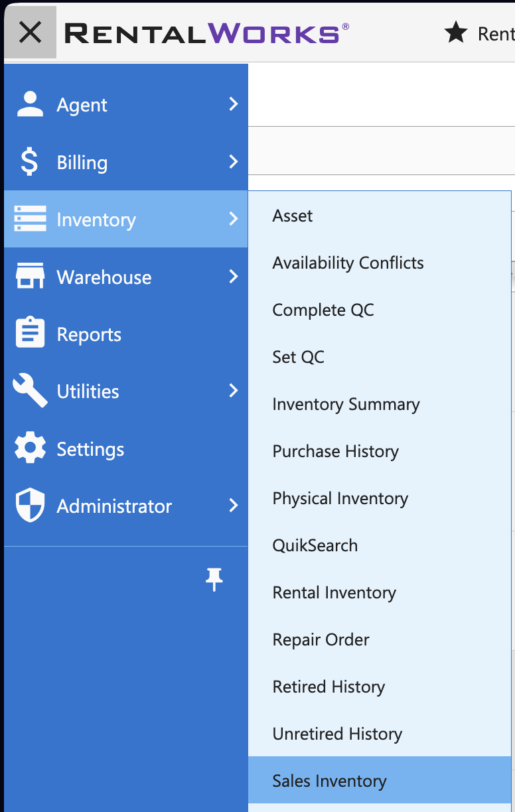The height and width of the screenshot is (812, 515).
Task: Expand the Administrator submenu chevron
Action: coord(233,506)
